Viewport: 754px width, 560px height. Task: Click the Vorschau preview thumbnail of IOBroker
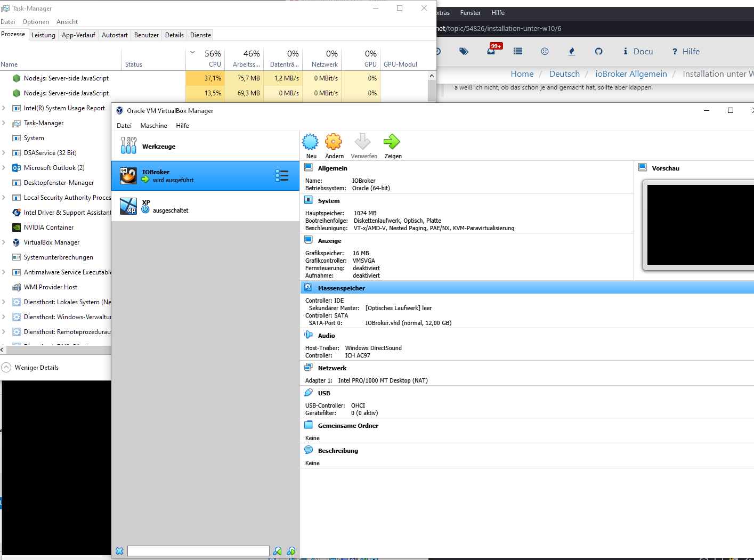click(x=699, y=225)
